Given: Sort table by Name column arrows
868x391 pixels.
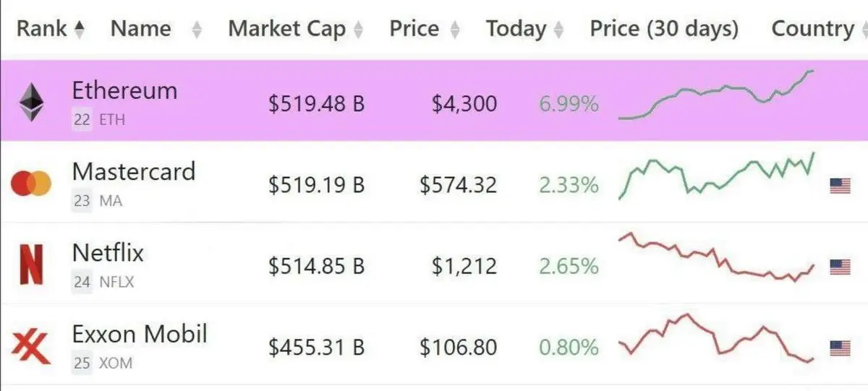Looking at the screenshot, I should [x=196, y=30].
